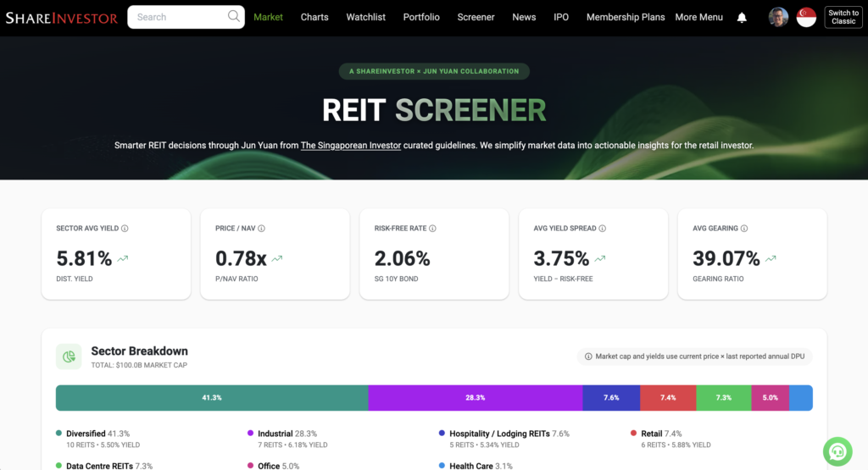Click the search magnifier icon
The height and width of the screenshot is (470, 868).
(x=234, y=16)
